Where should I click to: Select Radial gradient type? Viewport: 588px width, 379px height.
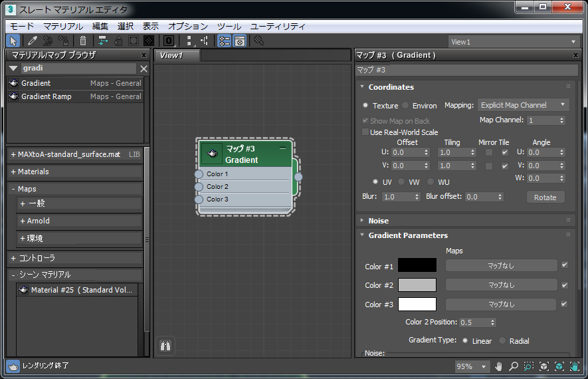click(502, 340)
